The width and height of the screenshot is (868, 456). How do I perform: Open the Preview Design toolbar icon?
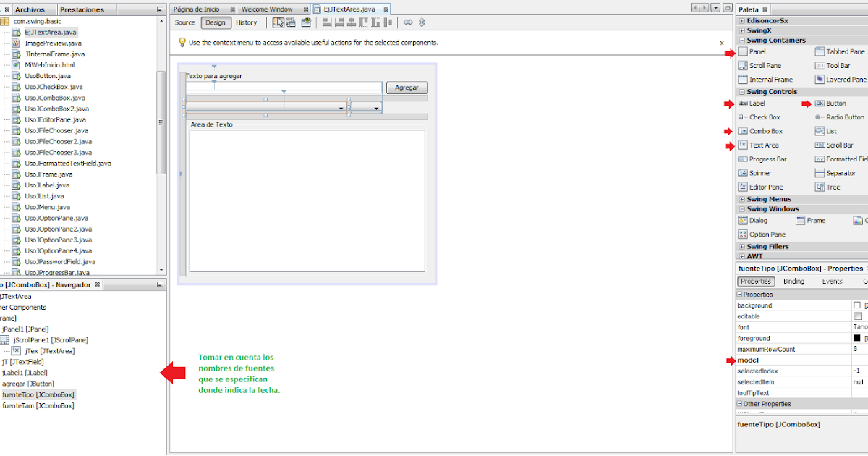tap(306, 22)
